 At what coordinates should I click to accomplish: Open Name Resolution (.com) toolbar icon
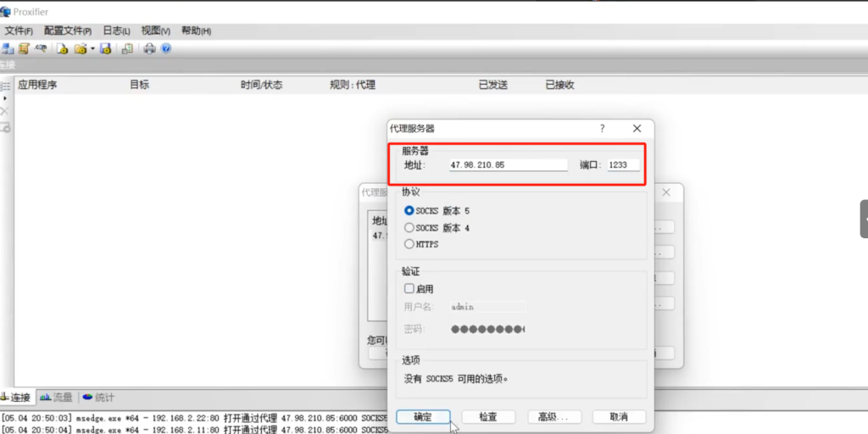(40, 48)
